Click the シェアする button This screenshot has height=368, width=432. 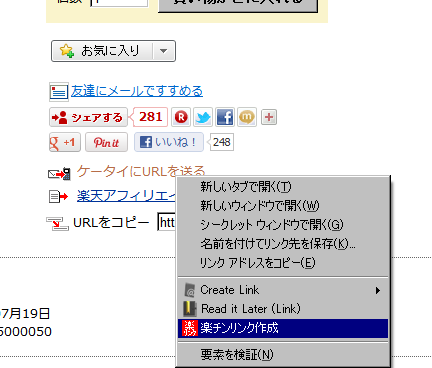(x=88, y=117)
